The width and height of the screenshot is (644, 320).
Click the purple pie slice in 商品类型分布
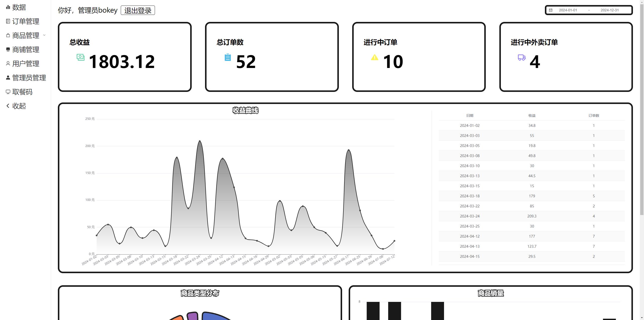(193, 316)
